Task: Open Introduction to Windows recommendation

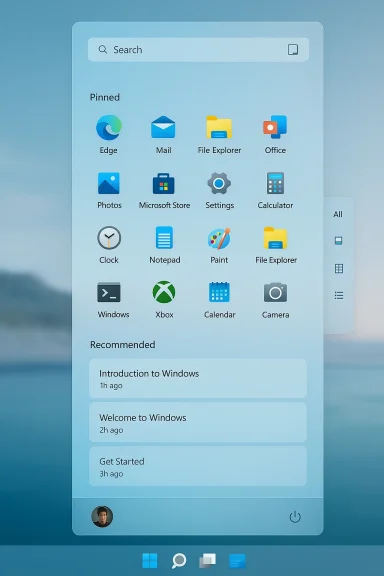Action: pyautogui.click(x=198, y=378)
